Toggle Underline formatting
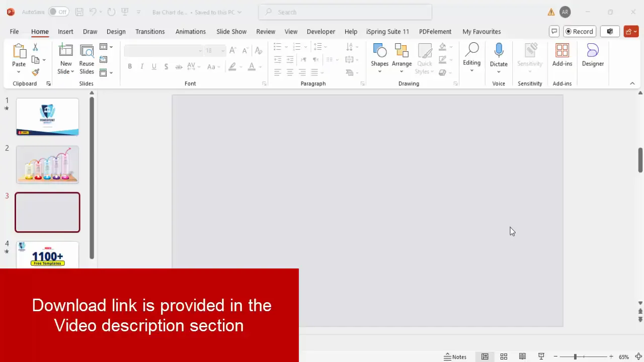The image size is (644, 362). point(154,66)
